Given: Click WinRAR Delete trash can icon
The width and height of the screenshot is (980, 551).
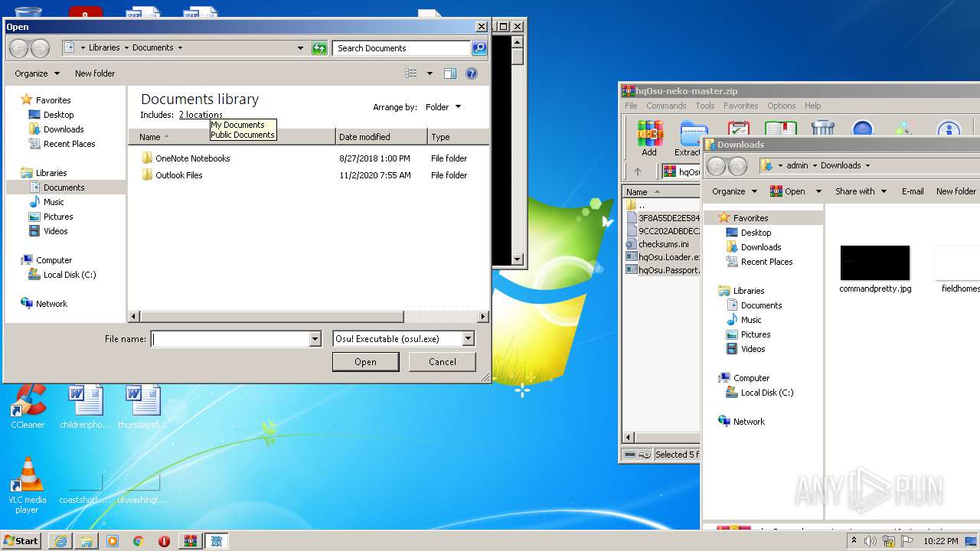Looking at the screenshot, I should 822,128.
